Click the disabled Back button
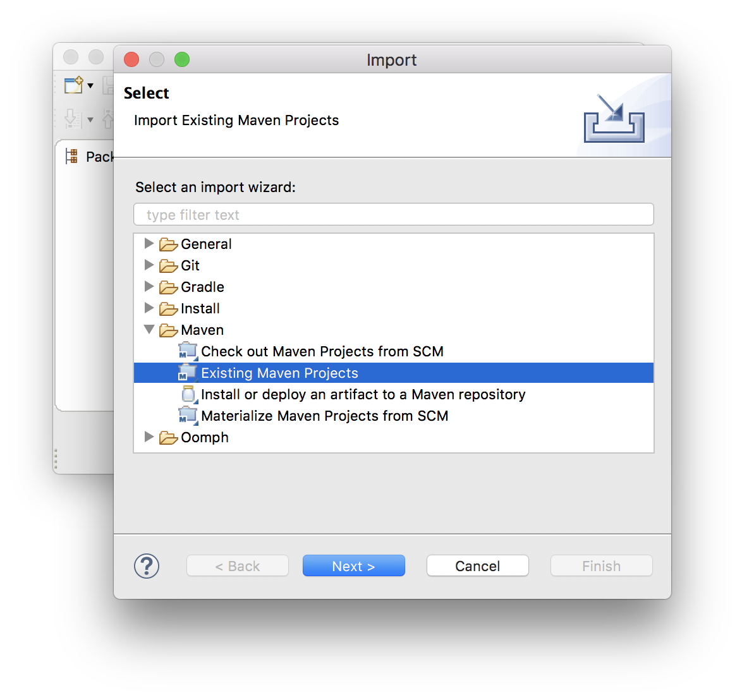The image size is (742, 700). [x=238, y=565]
